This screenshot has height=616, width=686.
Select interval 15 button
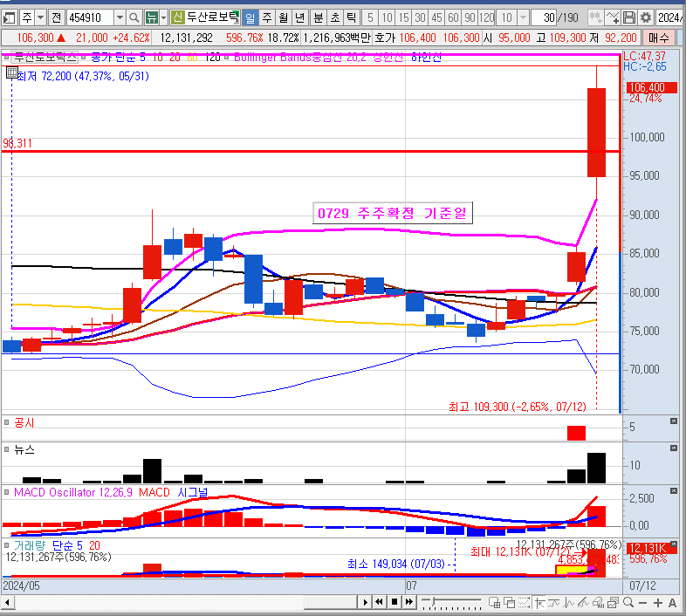(x=403, y=18)
